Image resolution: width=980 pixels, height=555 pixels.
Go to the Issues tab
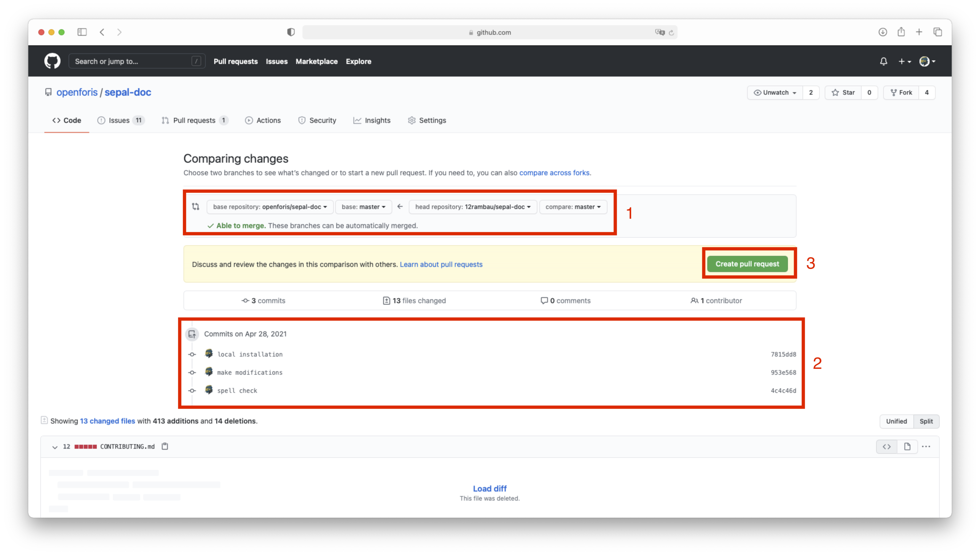(x=119, y=120)
